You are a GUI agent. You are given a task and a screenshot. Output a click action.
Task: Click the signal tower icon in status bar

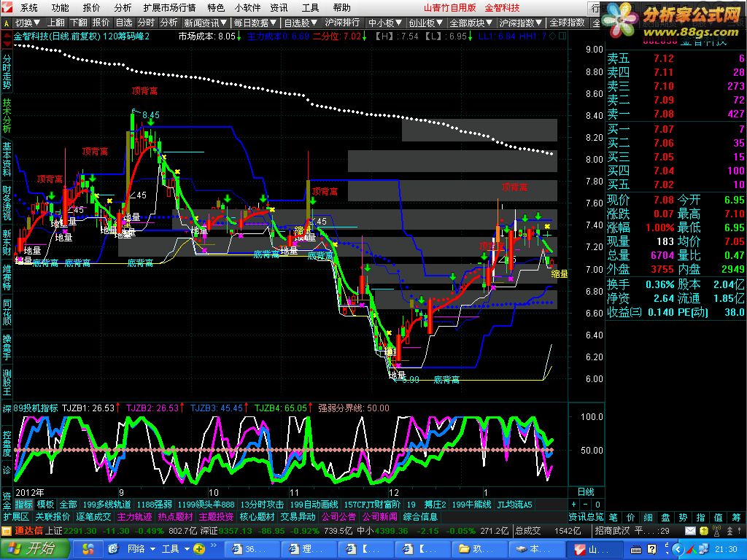tap(716, 531)
